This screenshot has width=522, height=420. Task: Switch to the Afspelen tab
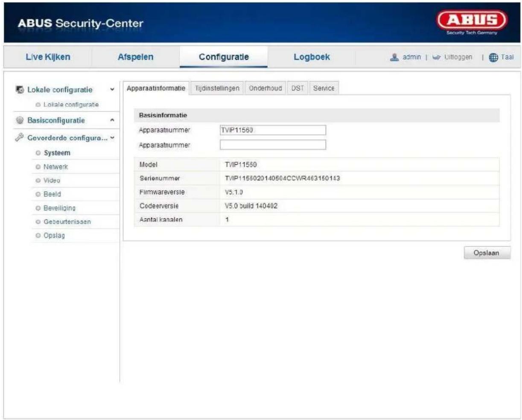click(136, 57)
